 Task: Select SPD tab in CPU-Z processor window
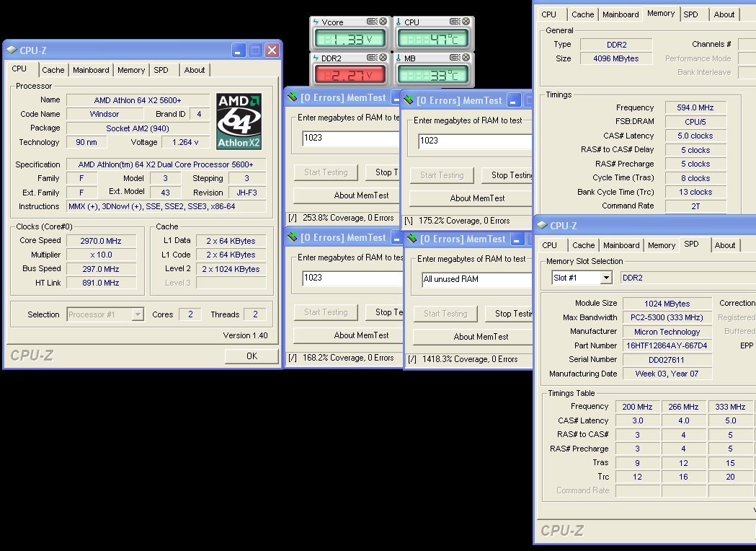tap(161, 70)
